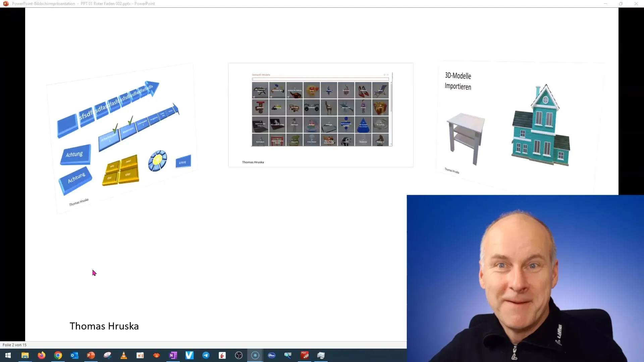Screen dimensions: 644x362
Task: Click the Firefox browser taskbar icon
Action: coord(41,355)
